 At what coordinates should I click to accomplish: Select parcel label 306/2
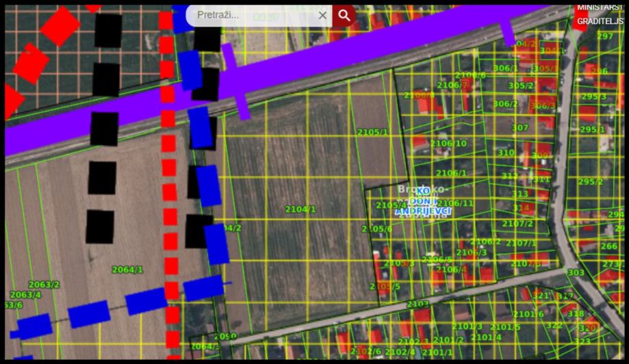coord(505,104)
